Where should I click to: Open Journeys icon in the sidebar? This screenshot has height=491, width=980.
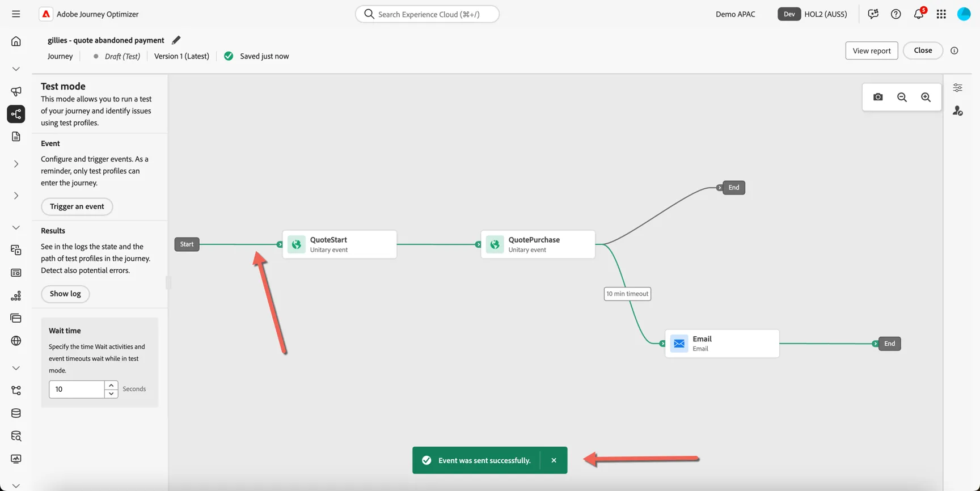(x=16, y=114)
